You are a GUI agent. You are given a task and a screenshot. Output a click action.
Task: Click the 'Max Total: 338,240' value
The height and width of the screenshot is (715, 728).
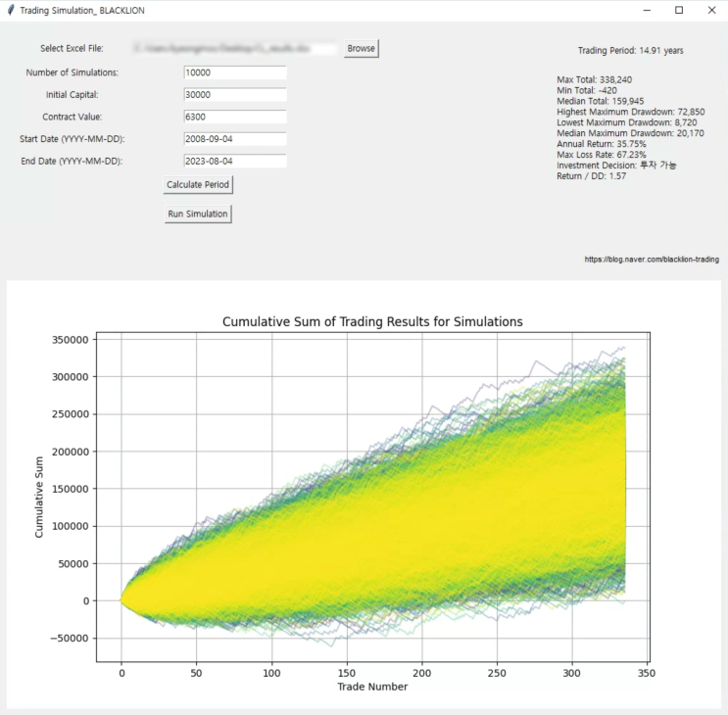coord(595,79)
